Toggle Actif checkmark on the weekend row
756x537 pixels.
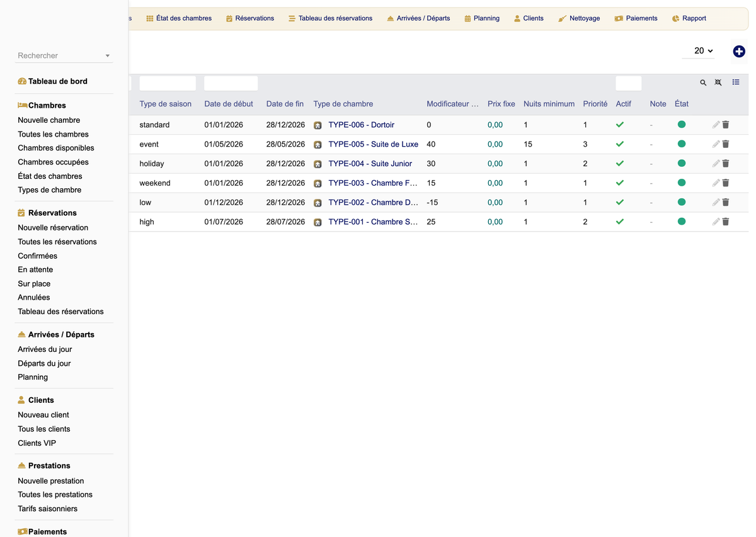620,183
